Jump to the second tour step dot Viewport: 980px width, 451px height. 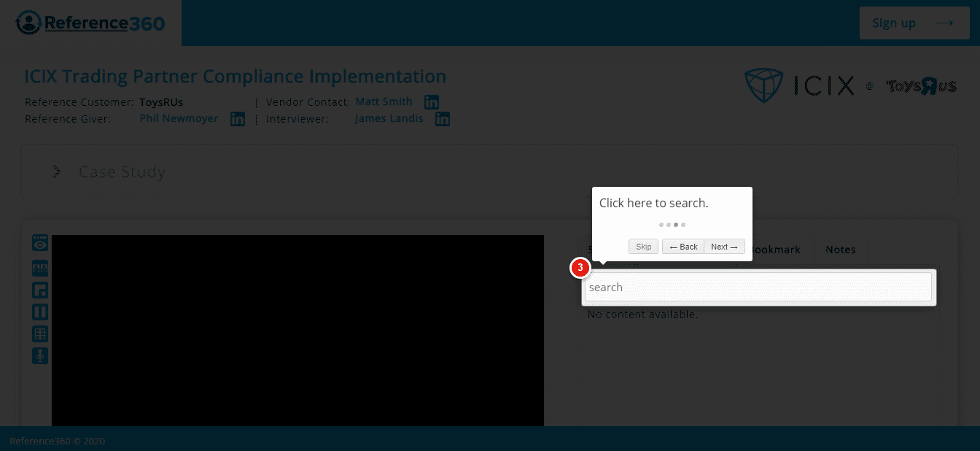point(669,225)
